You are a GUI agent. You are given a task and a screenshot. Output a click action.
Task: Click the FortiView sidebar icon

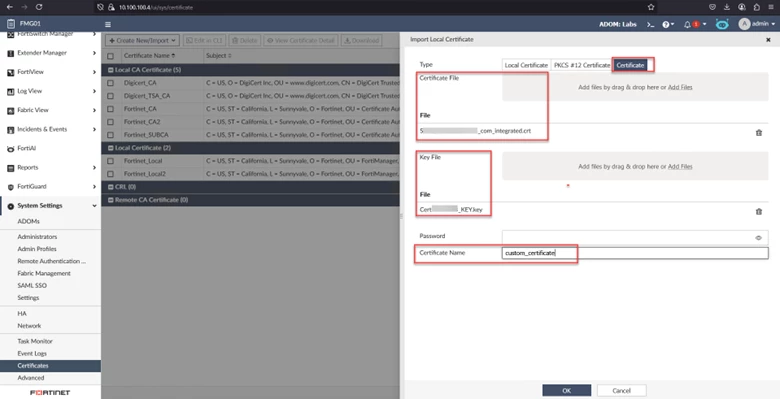click(10, 73)
